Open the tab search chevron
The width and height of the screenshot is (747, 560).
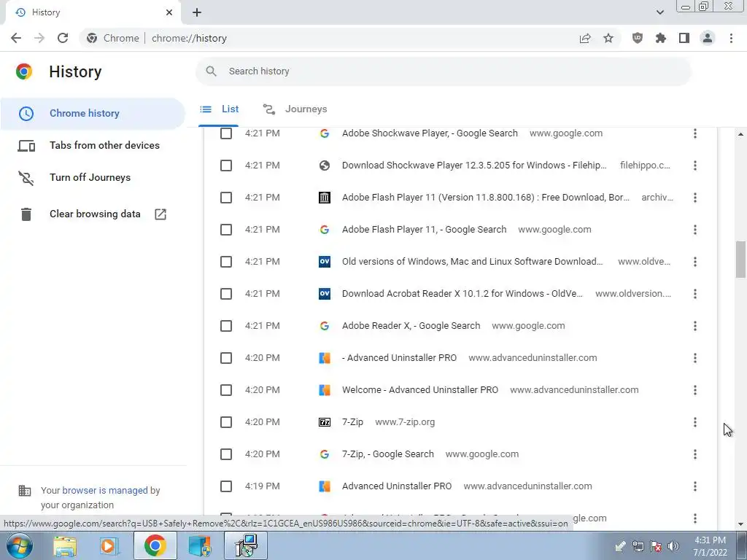(x=659, y=12)
